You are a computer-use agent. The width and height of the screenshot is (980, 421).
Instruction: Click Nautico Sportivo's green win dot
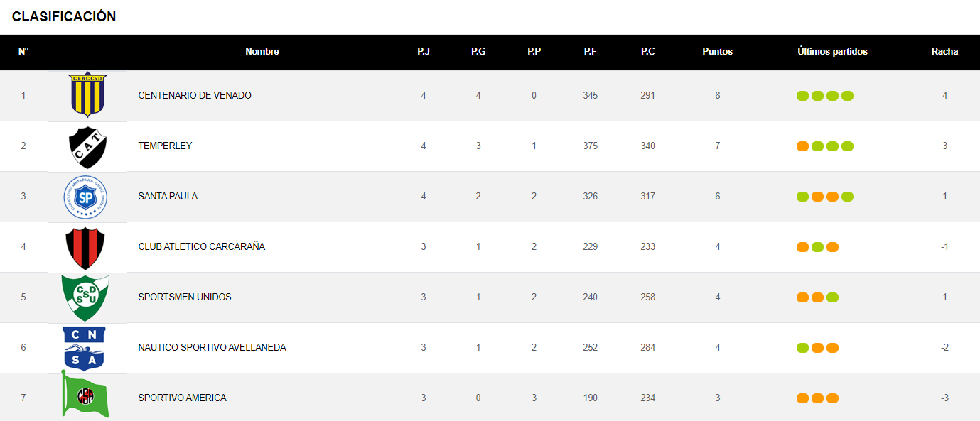pyautogui.click(x=802, y=348)
